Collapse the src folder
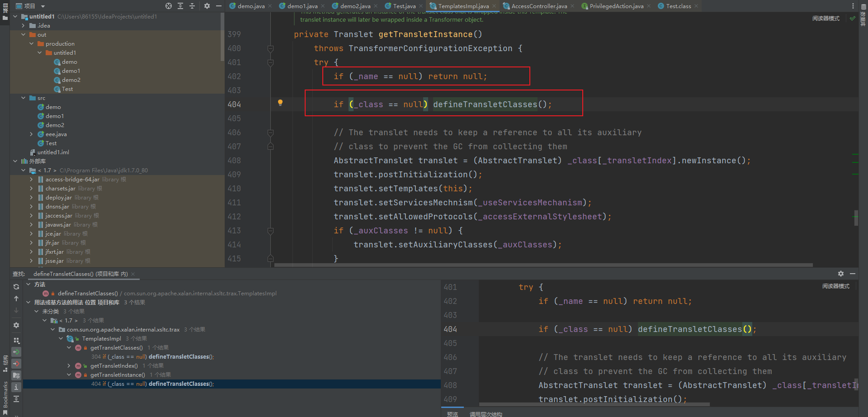The image size is (868, 417). 24,98
